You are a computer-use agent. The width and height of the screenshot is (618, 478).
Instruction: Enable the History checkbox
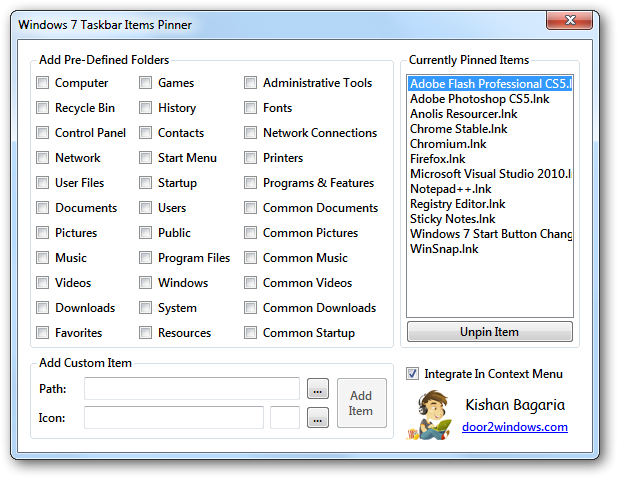coord(145,108)
